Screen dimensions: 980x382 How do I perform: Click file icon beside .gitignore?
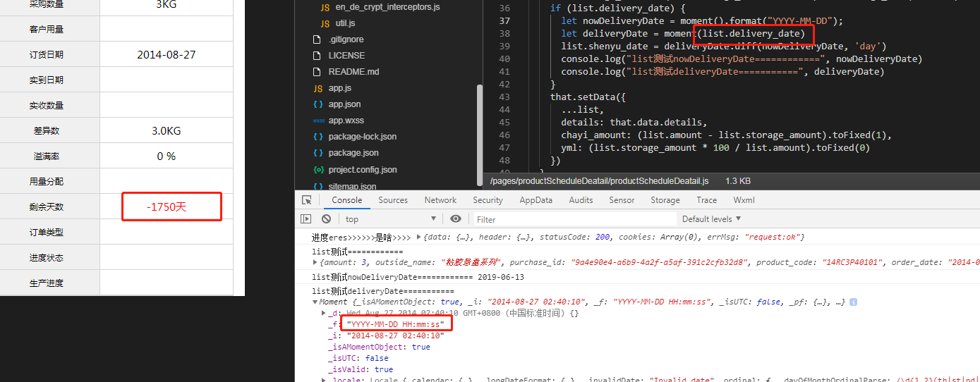tap(317, 39)
